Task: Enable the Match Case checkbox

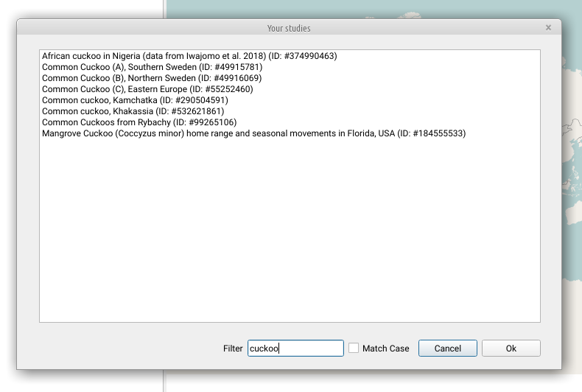Action: click(x=354, y=349)
